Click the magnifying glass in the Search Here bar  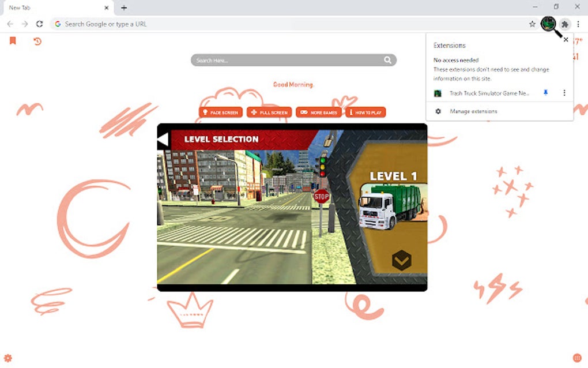coord(387,60)
